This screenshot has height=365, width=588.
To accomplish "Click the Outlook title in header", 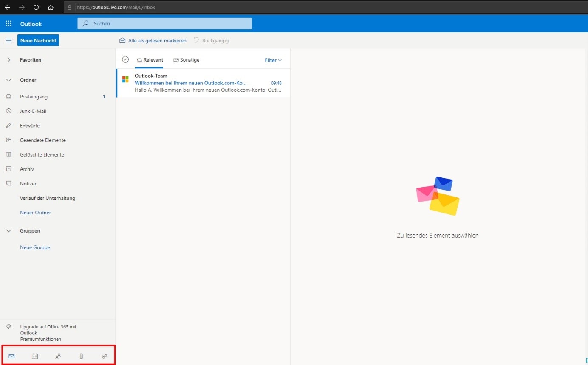I will click(x=31, y=24).
